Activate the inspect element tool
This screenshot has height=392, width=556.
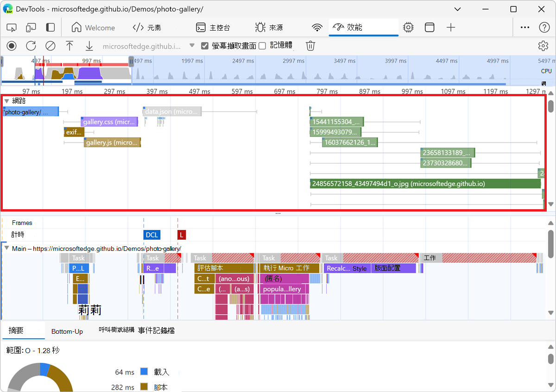pyautogui.click(x=12, y=27)
